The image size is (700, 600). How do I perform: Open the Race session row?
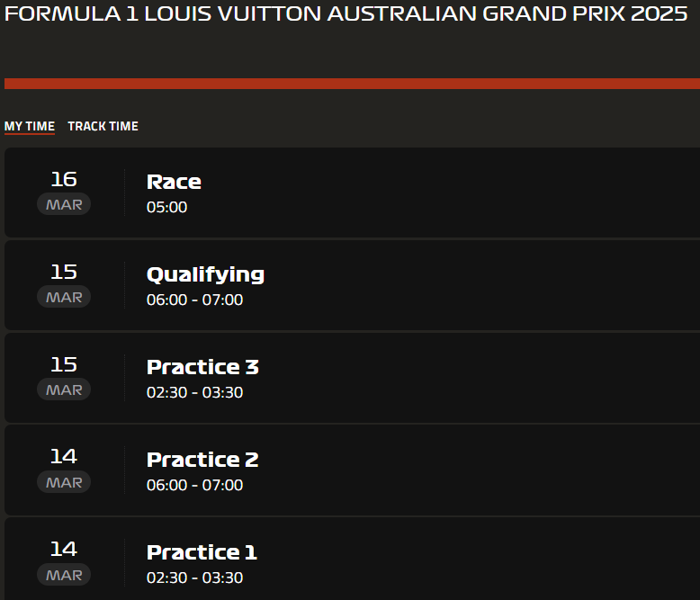click(x=352, y=193)
